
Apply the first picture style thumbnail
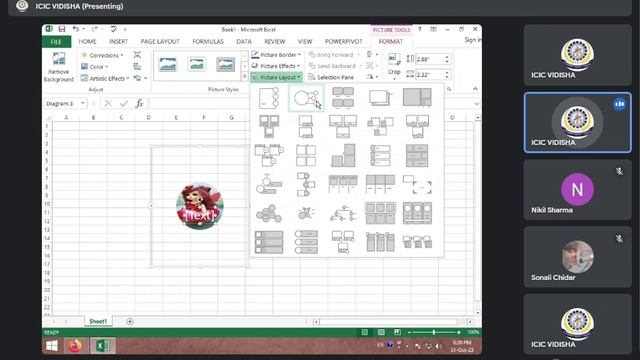168,64
